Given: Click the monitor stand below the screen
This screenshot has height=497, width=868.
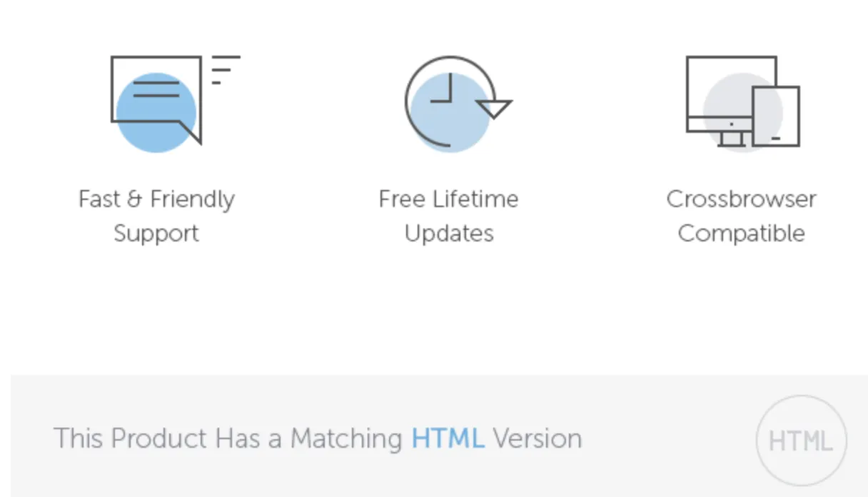Looking at the screenshot, I should [x=732, y=139].
